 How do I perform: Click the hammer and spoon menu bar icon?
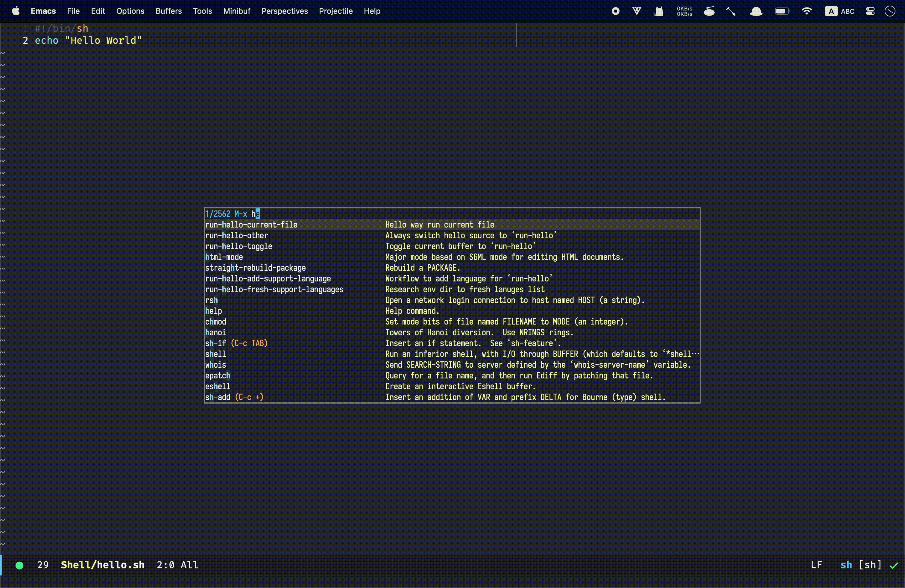coord(731,11)
